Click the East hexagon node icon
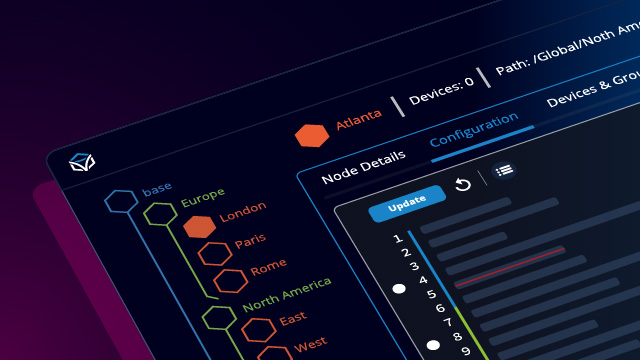640x360 pixels. (259, 330)
